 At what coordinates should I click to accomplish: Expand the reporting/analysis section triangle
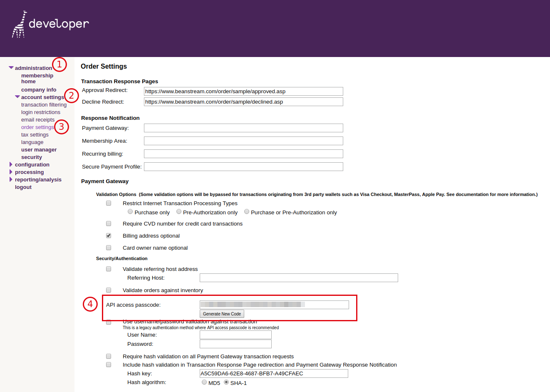click(x=11, y=179)
